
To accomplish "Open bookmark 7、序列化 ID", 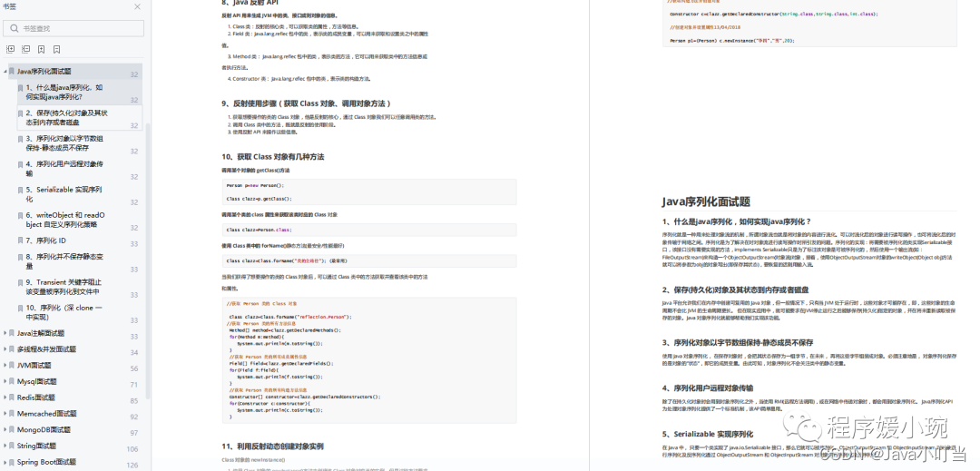I will pyautogui.click(x=46, y=240).
